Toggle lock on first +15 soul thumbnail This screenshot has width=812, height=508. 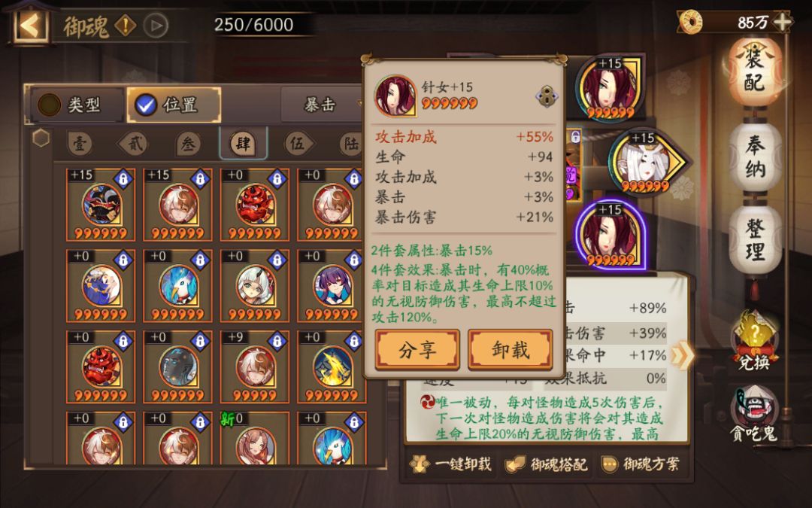coord(123,179)
